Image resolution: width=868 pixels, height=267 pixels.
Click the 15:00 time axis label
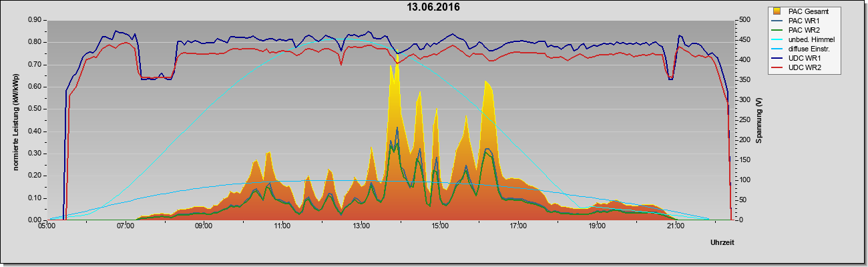(440, 226)
